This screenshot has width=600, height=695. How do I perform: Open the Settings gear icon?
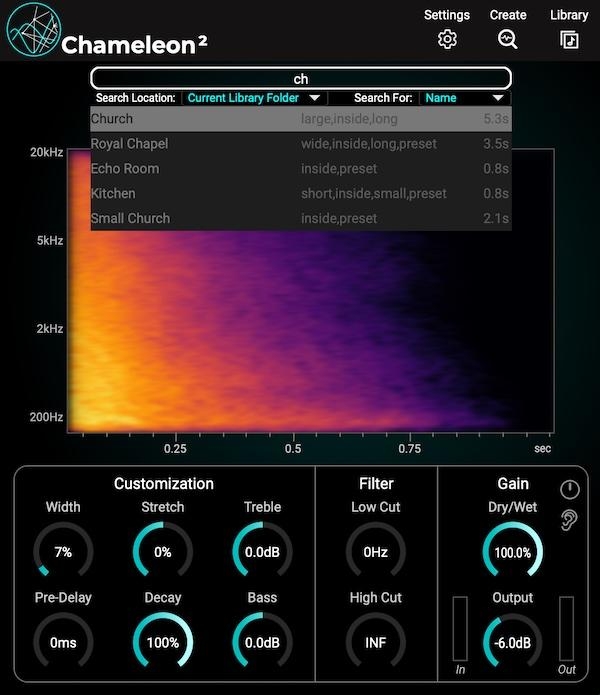click(447, 39)
